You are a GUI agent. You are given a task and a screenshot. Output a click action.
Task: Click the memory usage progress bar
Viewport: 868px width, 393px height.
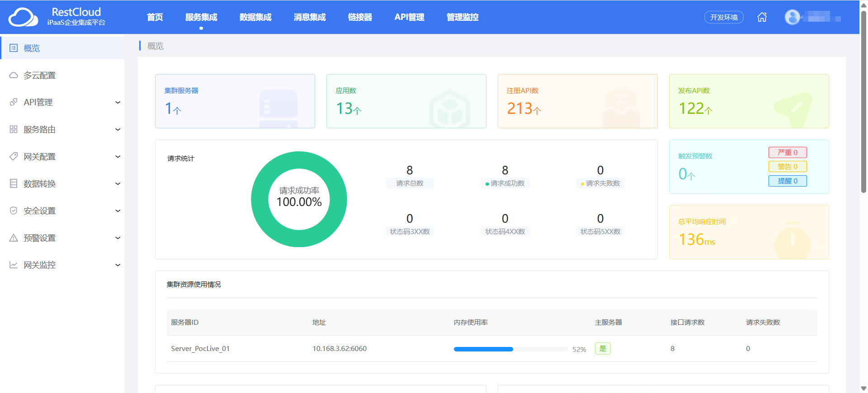[x=510, y=349]
